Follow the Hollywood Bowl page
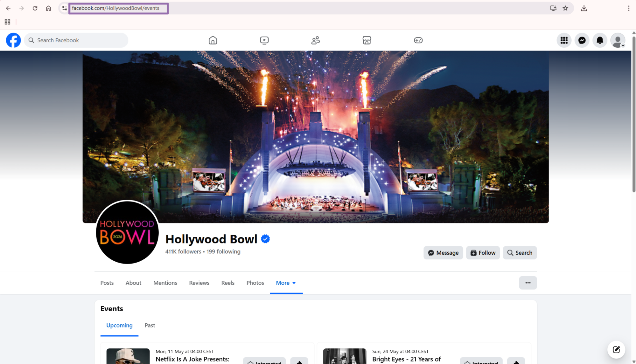The width and height of the screenshot is (636, 364). pyautogui.click(x=483, y=253)
